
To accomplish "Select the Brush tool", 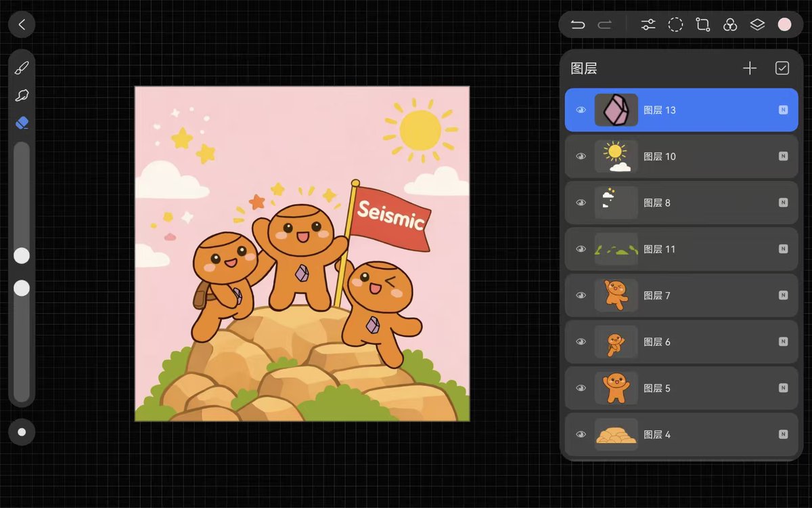I will (x=22, y=68).
